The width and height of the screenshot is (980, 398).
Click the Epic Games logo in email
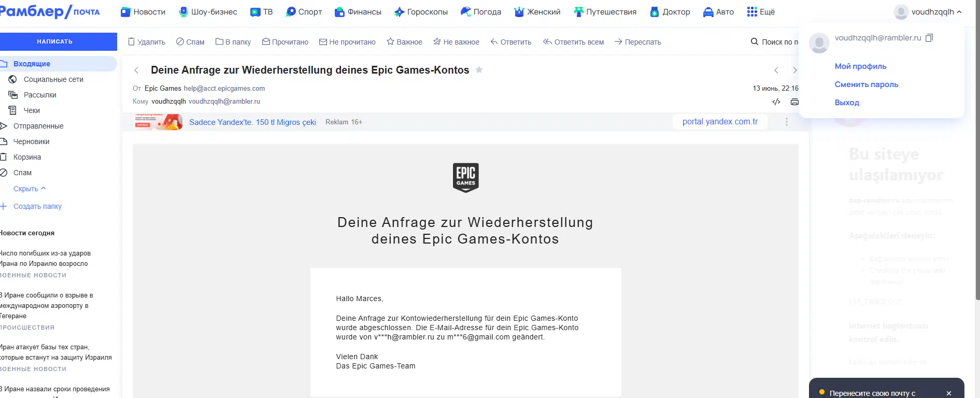coord(465,178)
